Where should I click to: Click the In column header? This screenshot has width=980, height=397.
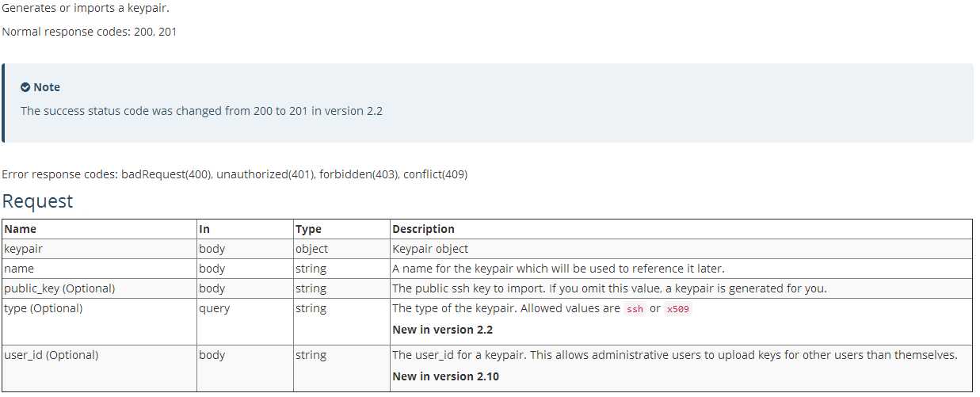pos(204,229)
